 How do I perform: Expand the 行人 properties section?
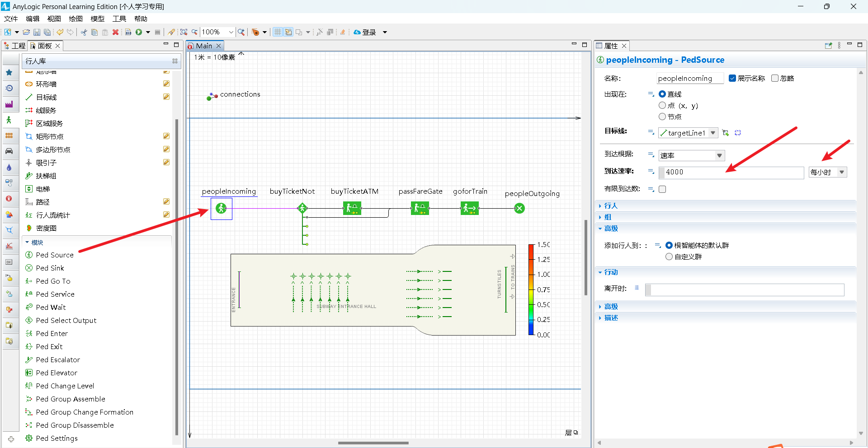pyautogui.click(x=610, y=205)
